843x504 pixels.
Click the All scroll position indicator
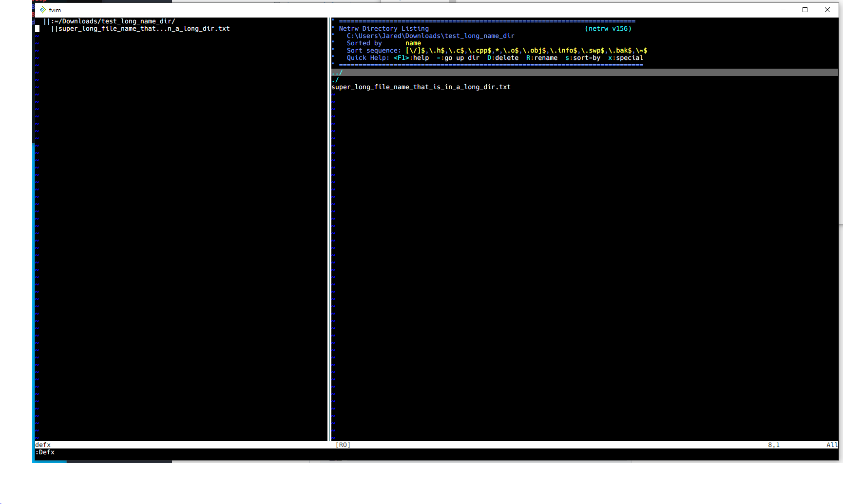[x=832, y=445]
